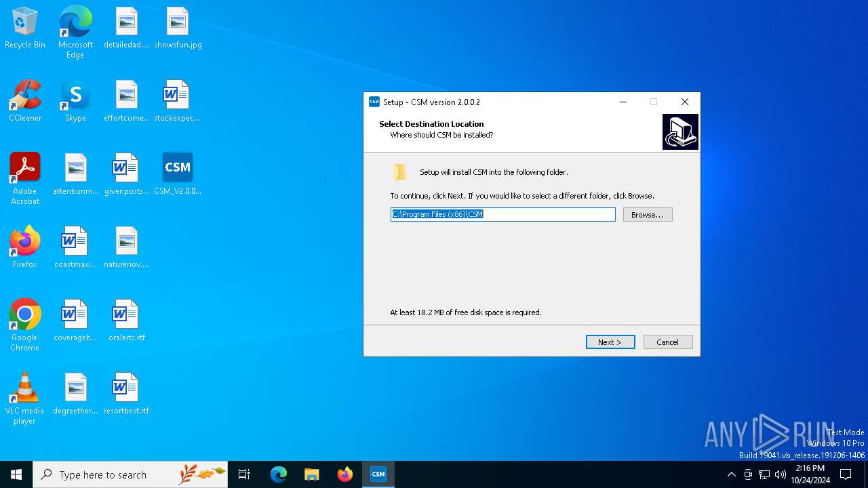Select the attentionm image file icon
868x488 pixels.
point(75,175)
